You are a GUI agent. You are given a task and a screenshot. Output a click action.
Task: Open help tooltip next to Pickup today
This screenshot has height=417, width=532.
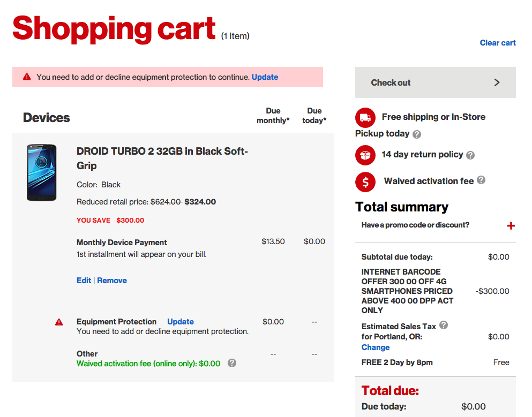417,134
